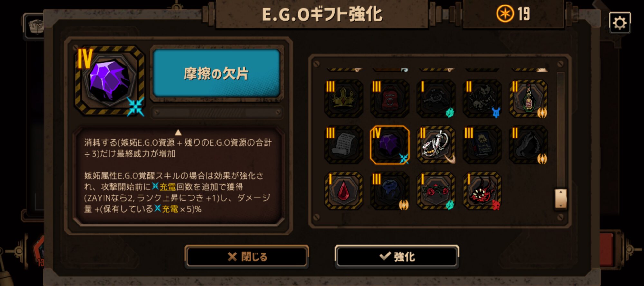This screenshot has width=644, height=286.
Task: Choose the red fanged monster gift
Action: point(482,191)
